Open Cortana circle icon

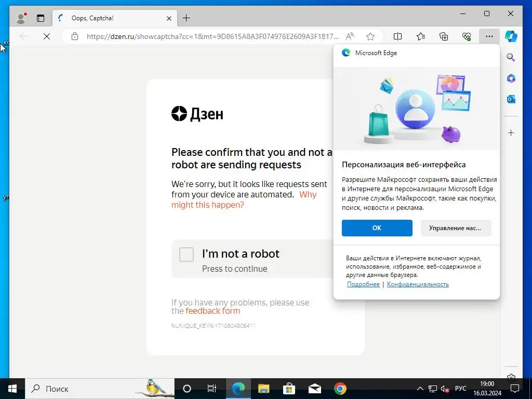[x=187, y=389]
